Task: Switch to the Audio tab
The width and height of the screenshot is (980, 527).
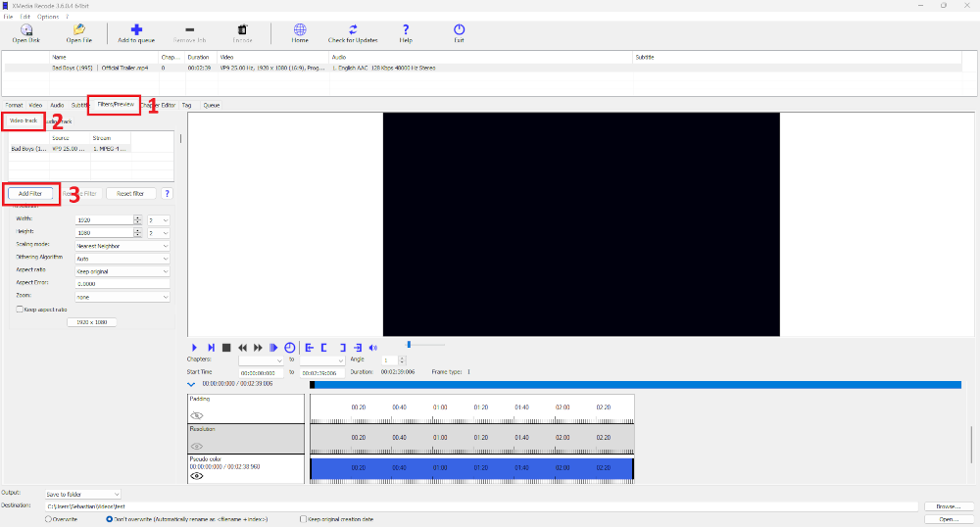Action: (57, 105)
